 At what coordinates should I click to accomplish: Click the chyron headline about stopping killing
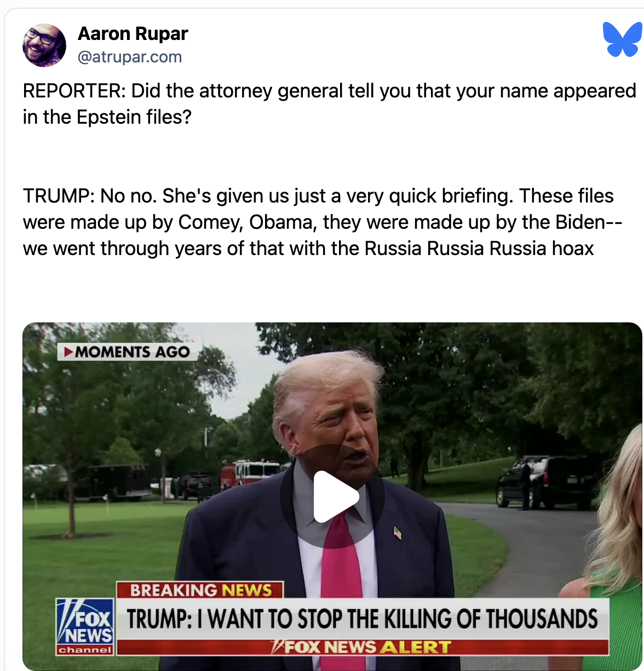(363, 619)
